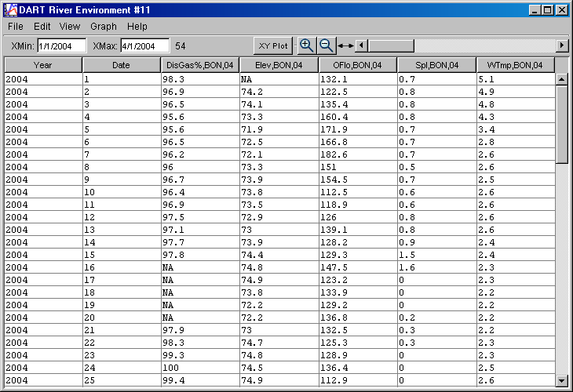Click the zoom in magnifier icon
This screenshot has height=392, width=573.
click(307, 45)
